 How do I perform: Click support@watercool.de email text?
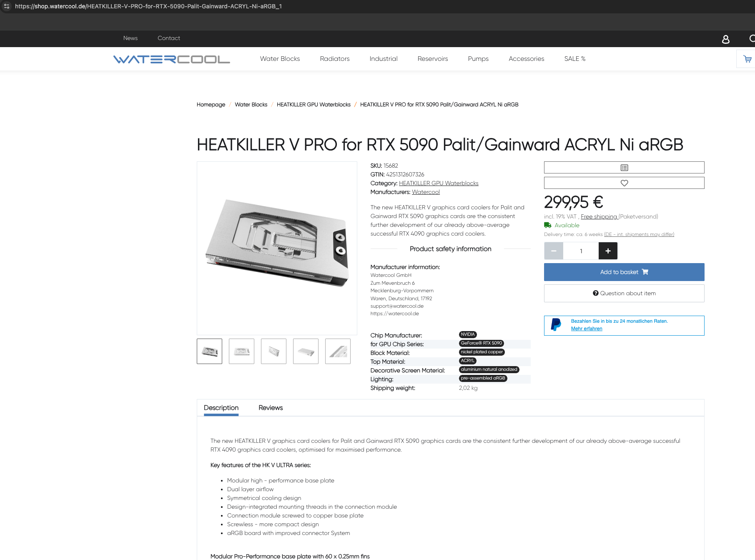pyautogui.click(x=397, y=306)
